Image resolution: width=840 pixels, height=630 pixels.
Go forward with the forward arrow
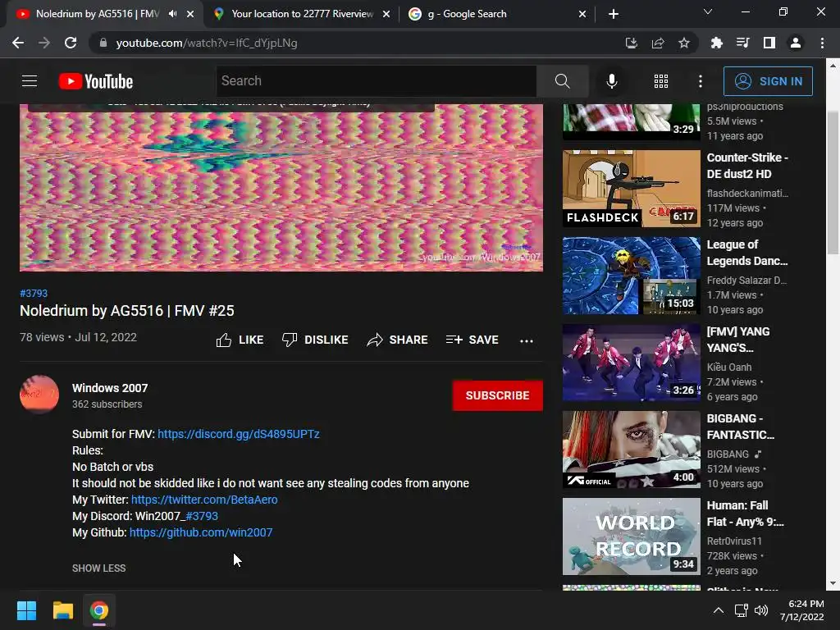coord(44,43)
